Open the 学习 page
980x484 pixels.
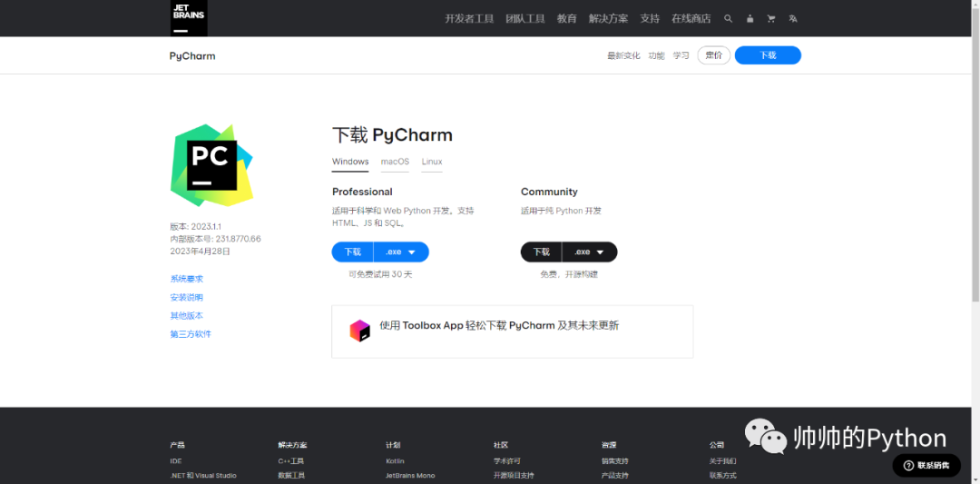681,55
